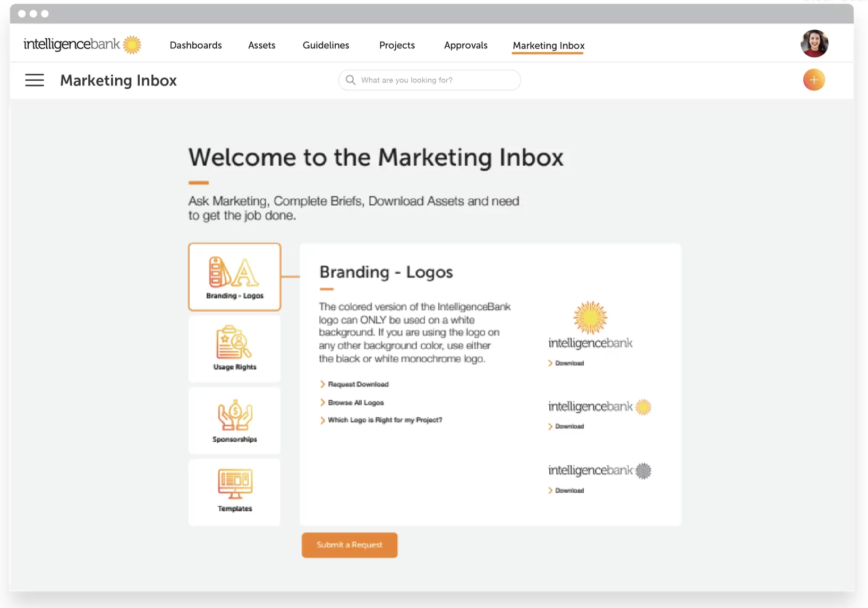Click the IntelligenceBank logo in header

click(82, 45)
